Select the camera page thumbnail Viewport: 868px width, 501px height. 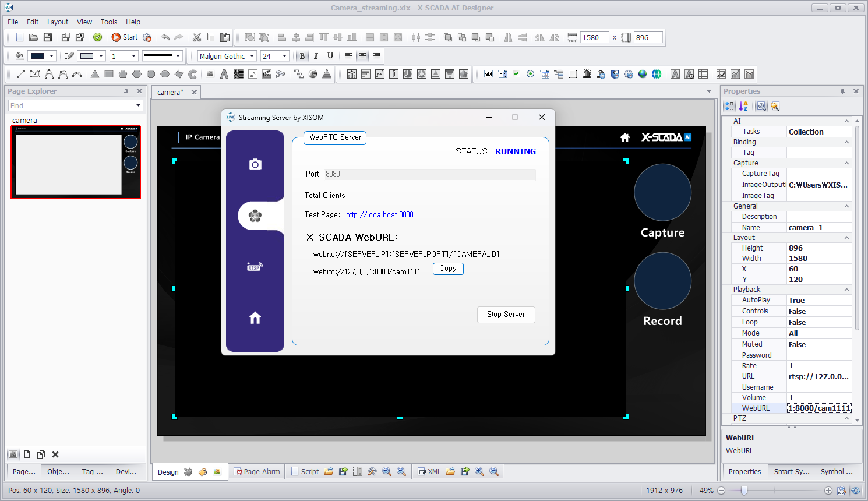coord(76,163)
